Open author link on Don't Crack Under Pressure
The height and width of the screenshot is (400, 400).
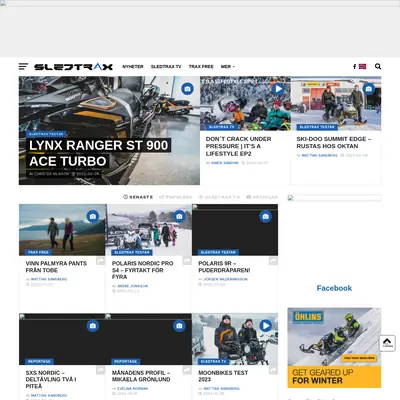coord(225,163)
